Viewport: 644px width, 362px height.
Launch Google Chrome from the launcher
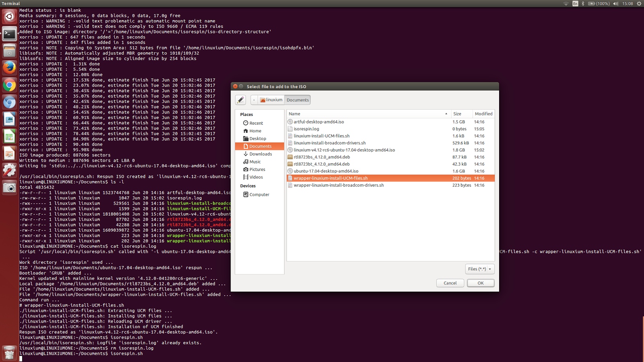coord(9,85)
